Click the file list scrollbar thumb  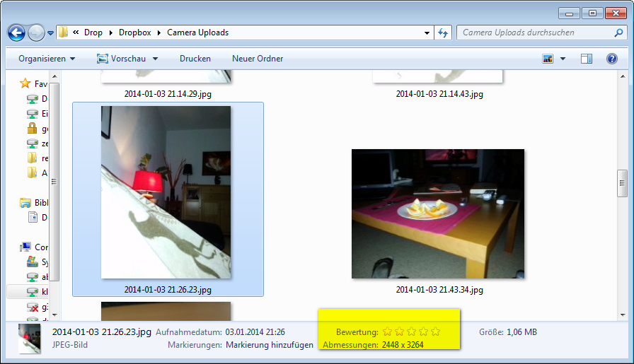point(623,184)
